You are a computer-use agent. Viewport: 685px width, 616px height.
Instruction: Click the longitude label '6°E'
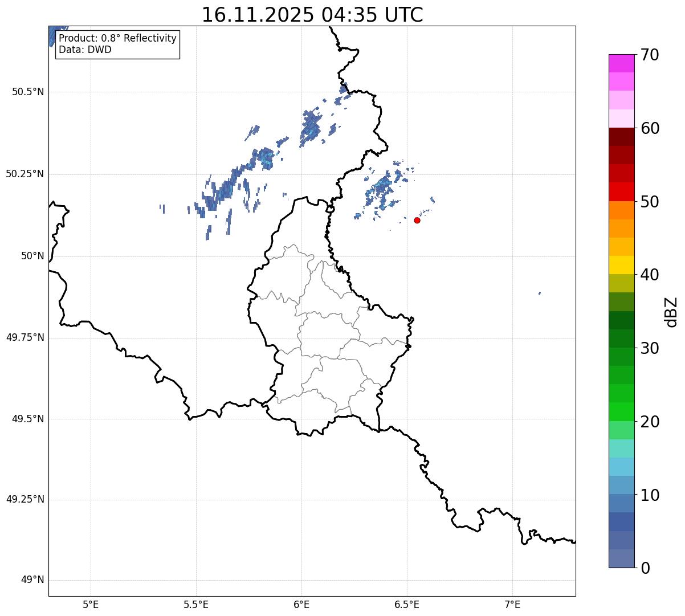coord(301,605)
